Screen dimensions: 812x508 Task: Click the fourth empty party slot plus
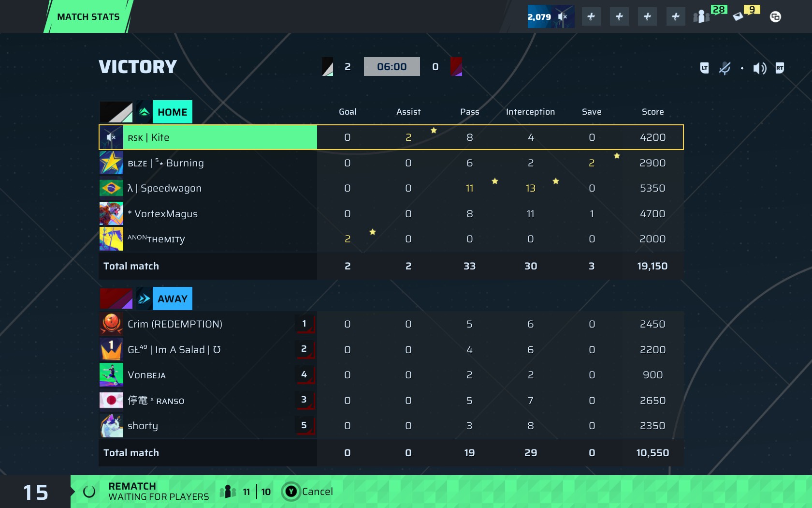tap(676, 16)
